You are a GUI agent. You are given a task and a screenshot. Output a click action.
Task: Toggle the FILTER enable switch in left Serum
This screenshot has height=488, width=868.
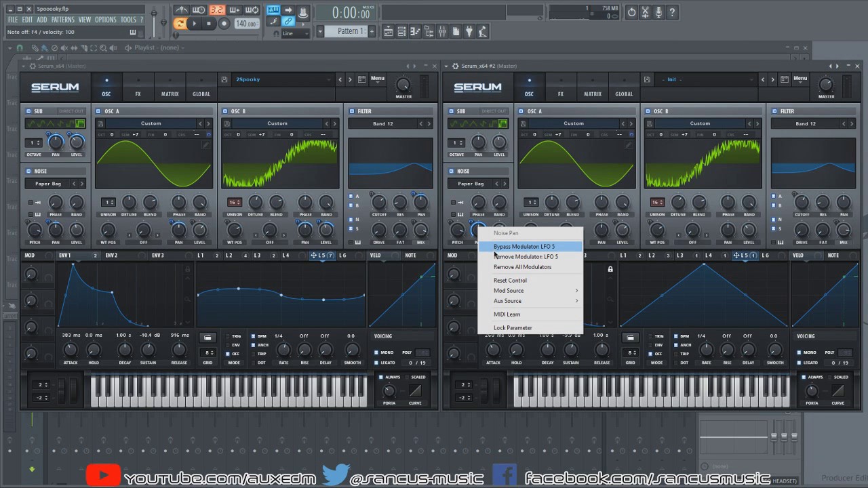click(351, 111)
